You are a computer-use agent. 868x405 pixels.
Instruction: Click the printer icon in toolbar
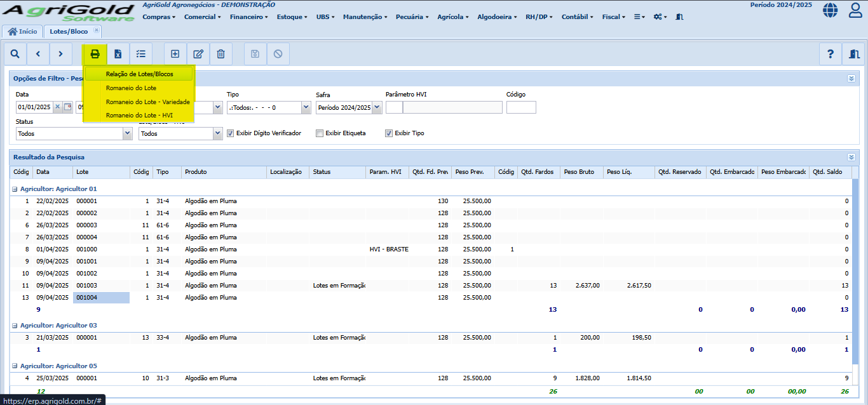(95, 54)
